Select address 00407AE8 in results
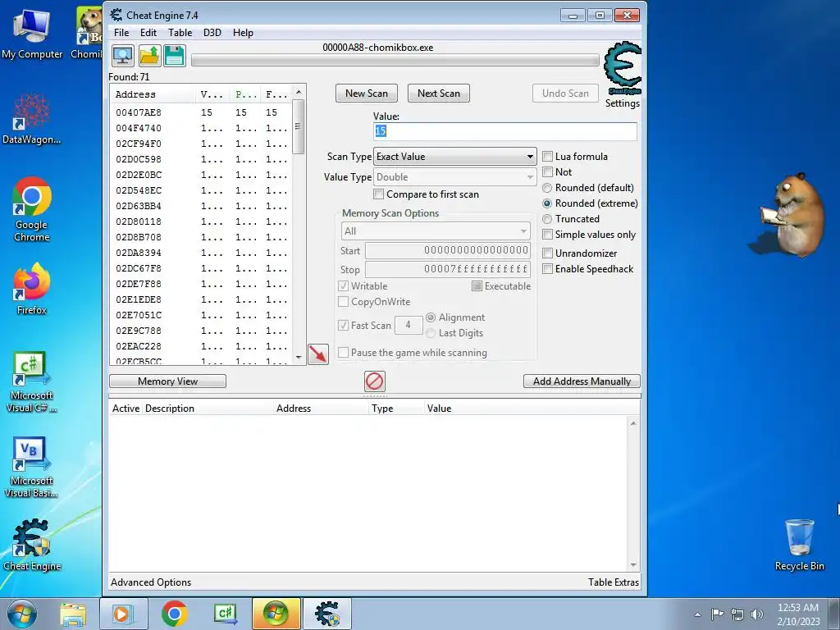The image size is (840, 630). [x=202, y=112]
